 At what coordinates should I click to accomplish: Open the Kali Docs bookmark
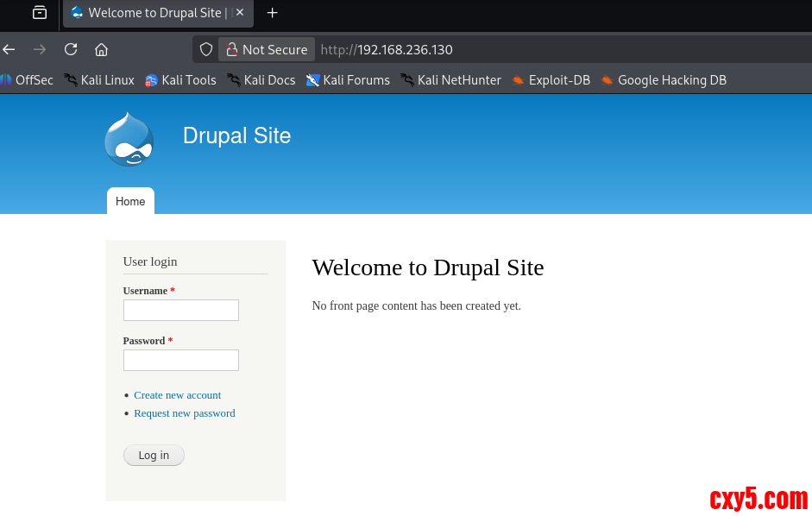pos(261,80)
